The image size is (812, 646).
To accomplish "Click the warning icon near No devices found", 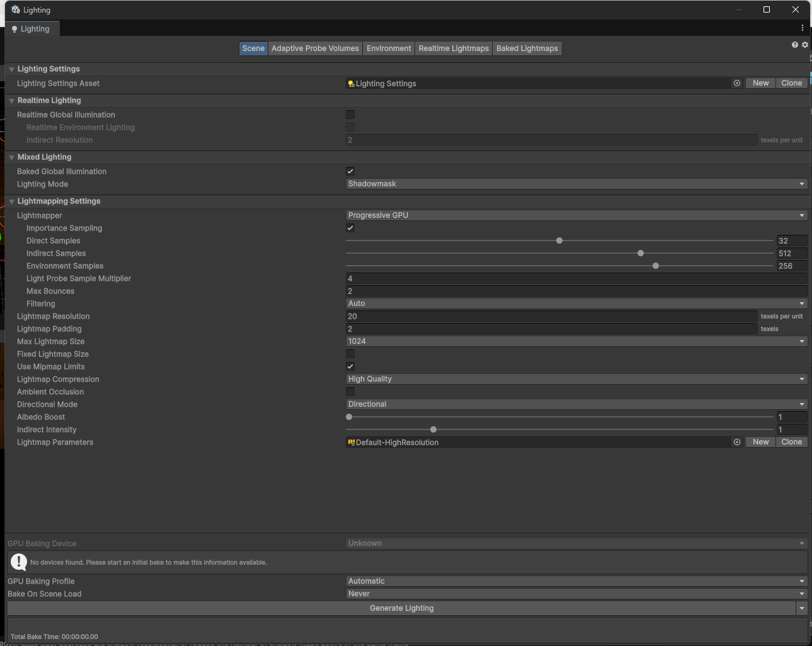I will point(18,562).
